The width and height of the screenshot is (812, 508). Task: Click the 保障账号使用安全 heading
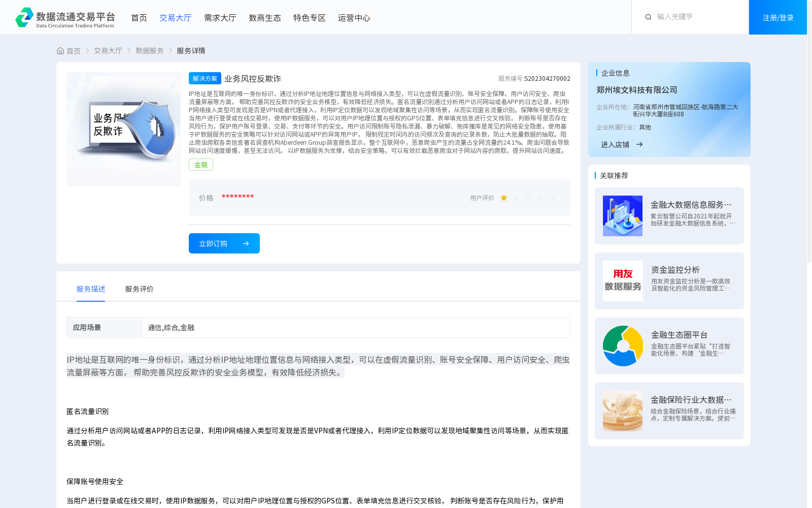(95, 482)
